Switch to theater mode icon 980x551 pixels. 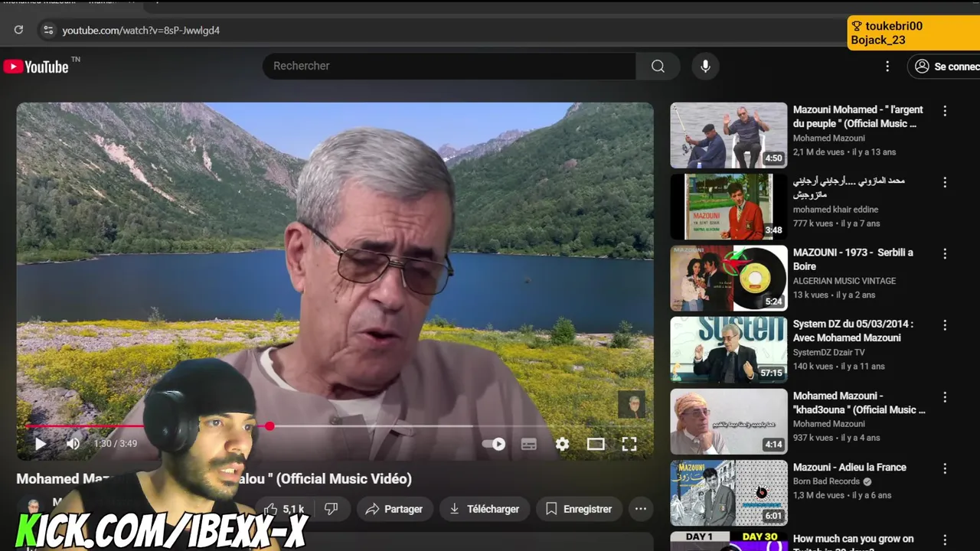pyautogui.click(x=596, y=444)
